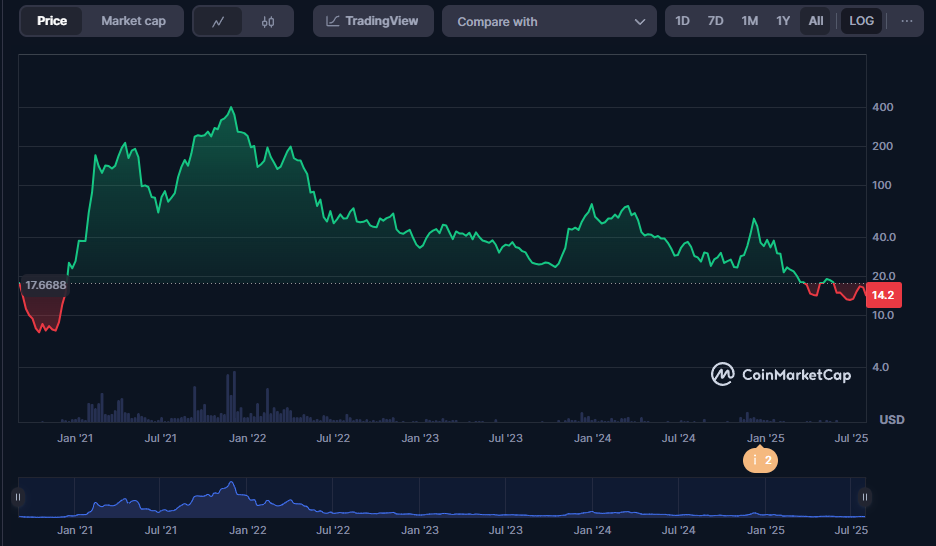936x546 pixels.
Task: Set time range to 7D
Action: pyautogui.click(x=715, y=21)
